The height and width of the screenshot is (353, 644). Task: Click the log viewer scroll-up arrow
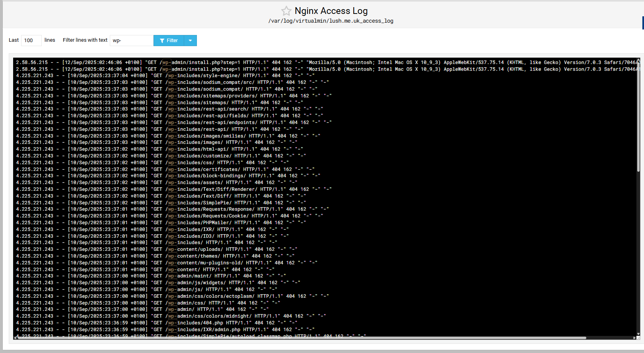click(638, 61)
